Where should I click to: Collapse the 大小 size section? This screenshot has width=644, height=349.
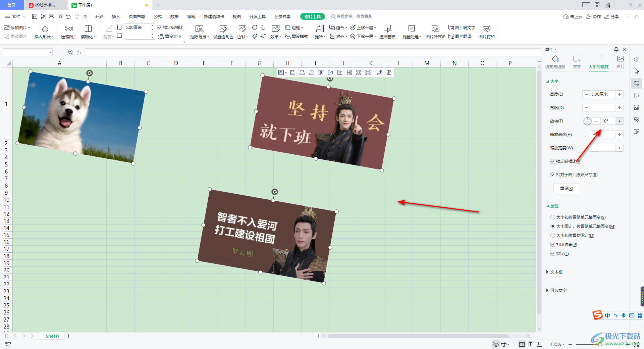[552, 82]
